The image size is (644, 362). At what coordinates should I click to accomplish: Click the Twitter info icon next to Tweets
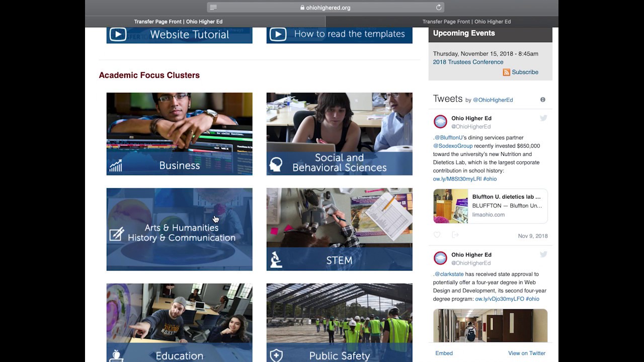click(x=543, y=100)
